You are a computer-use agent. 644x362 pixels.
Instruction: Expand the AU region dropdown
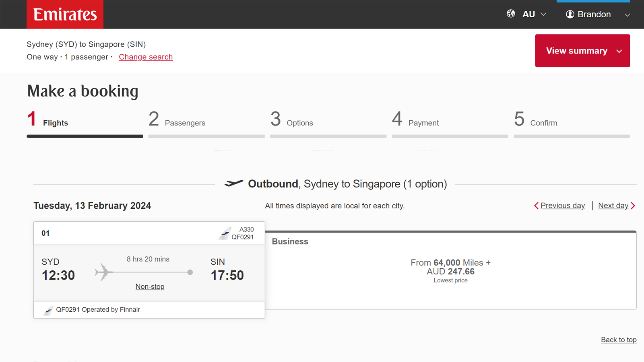coord(534,14)
